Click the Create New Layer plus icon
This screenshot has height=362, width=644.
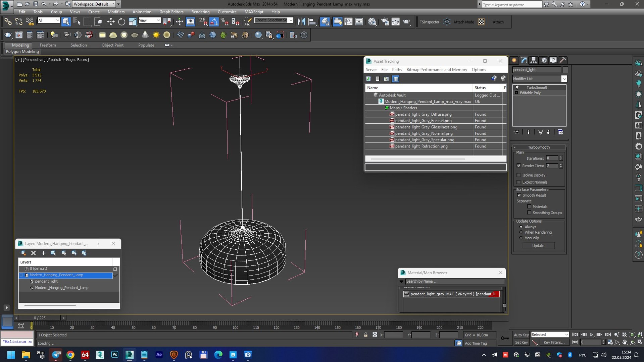(43, 253)
